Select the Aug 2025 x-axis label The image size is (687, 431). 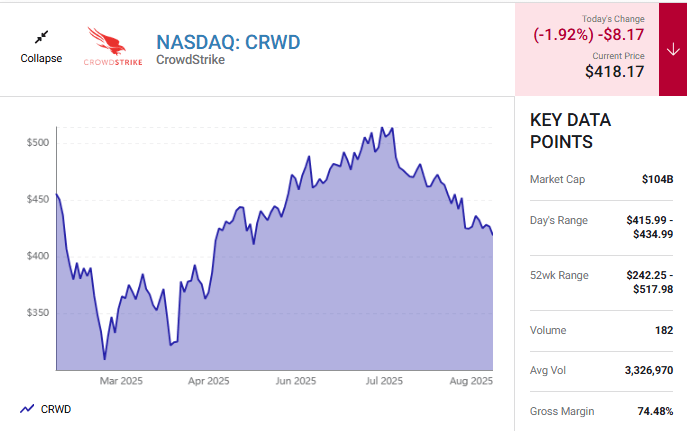[470, 381]
